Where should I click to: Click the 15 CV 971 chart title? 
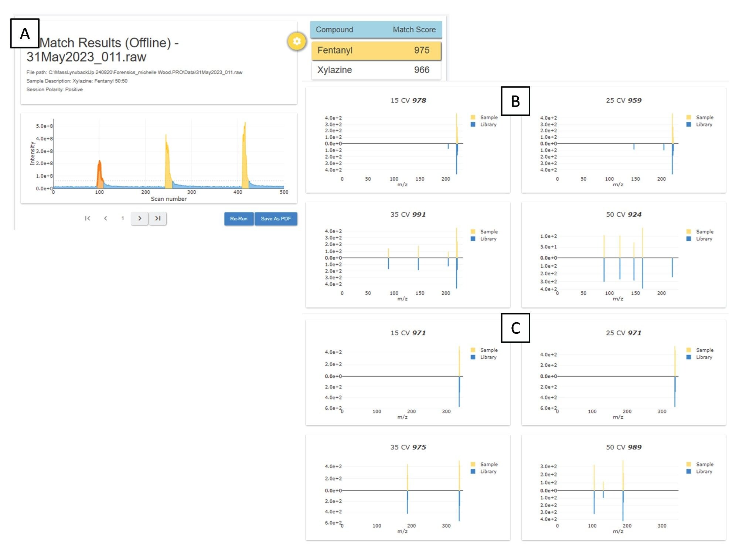coord(408,333)
